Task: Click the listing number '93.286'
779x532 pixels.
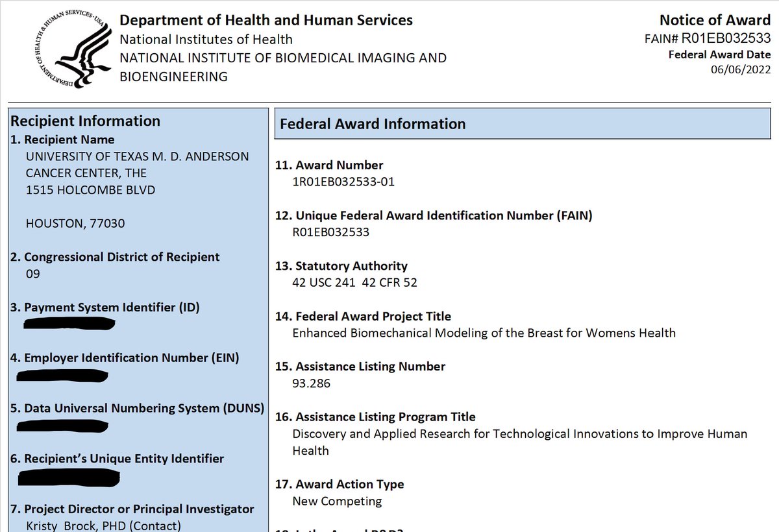Action: (x=312, y=383)
